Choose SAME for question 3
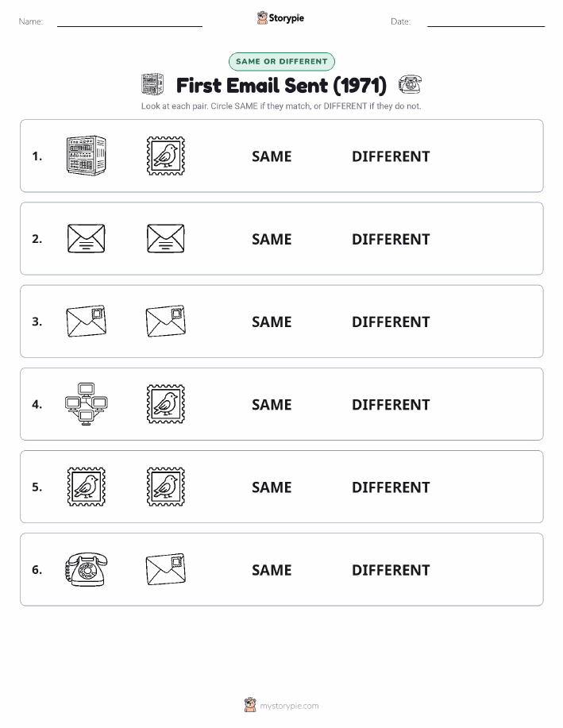 [272, 322]
